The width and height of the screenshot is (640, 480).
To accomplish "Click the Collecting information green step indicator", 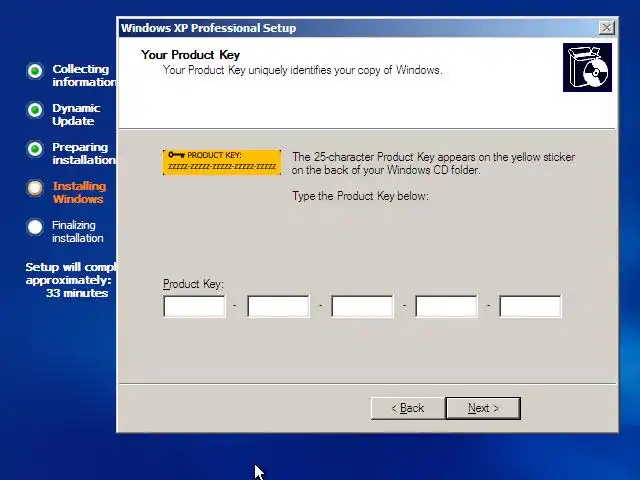I will coord(35,71).
